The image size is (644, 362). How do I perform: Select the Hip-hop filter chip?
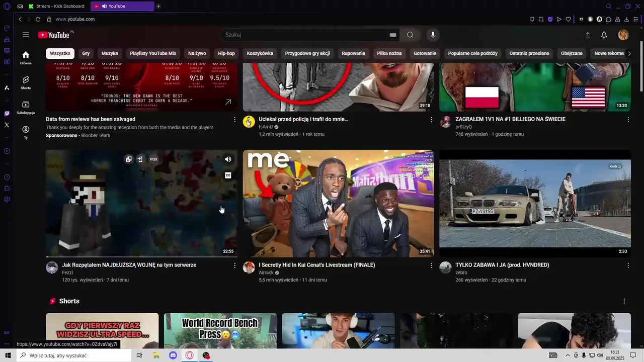226,53
